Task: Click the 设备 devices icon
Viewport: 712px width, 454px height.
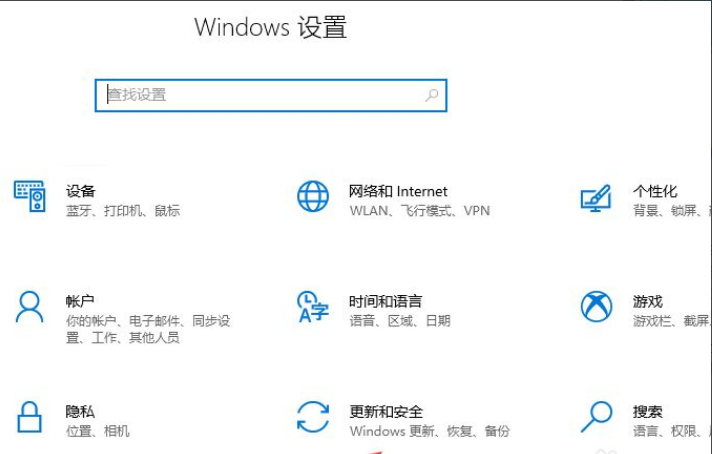Action: pyautogui.click(x=30, y=197)
